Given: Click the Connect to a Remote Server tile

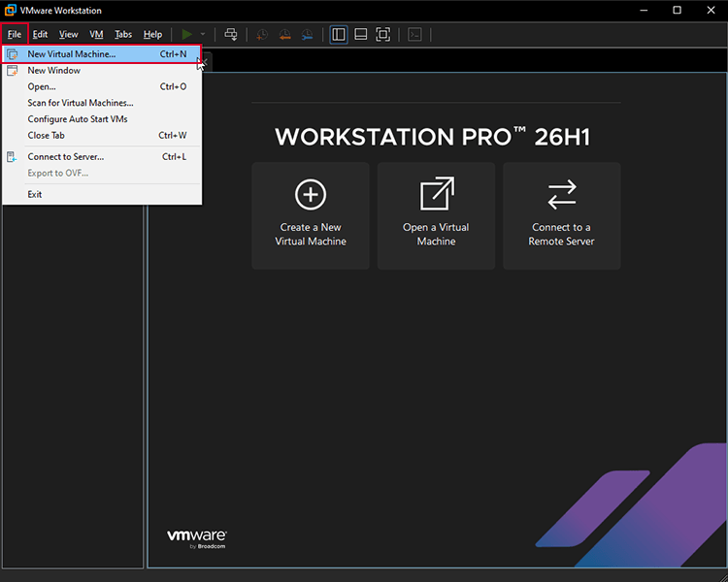Looking at the screenshot, I should (x=562, y=215).
